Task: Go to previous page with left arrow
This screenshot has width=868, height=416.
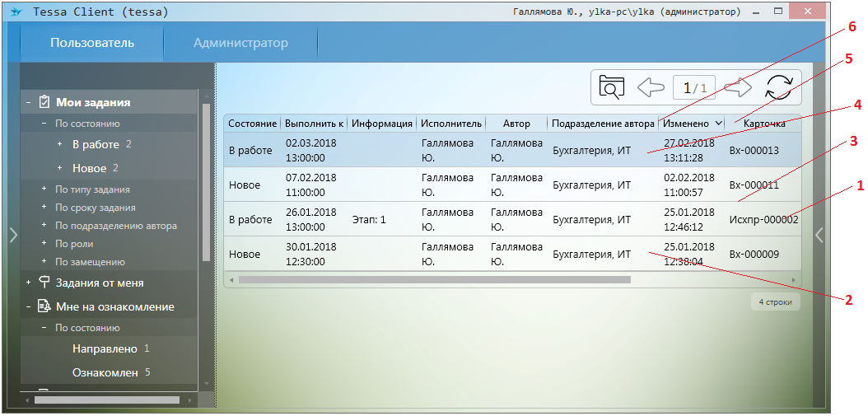Action: (651, 87)
